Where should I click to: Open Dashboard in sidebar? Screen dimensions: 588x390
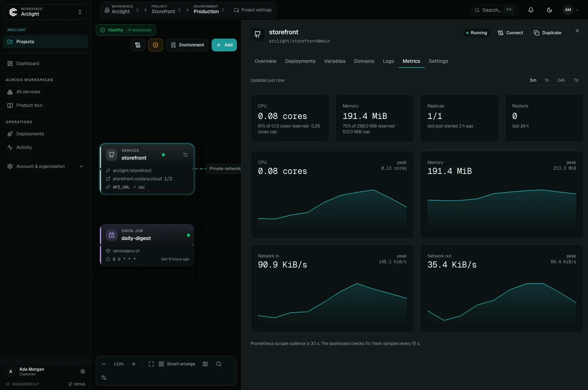45,64
